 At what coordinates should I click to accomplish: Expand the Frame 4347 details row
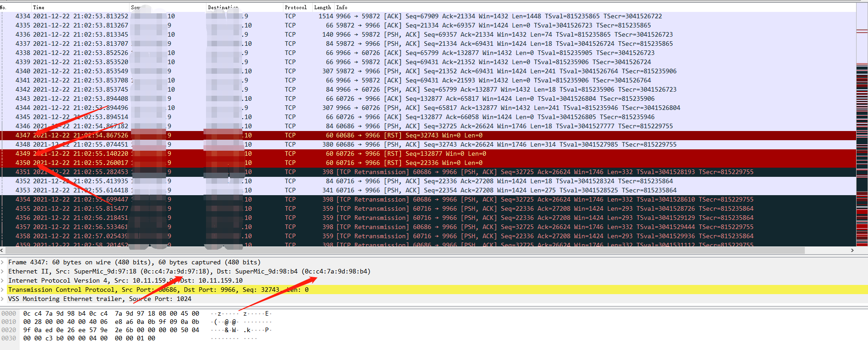(x=3, y=262)
